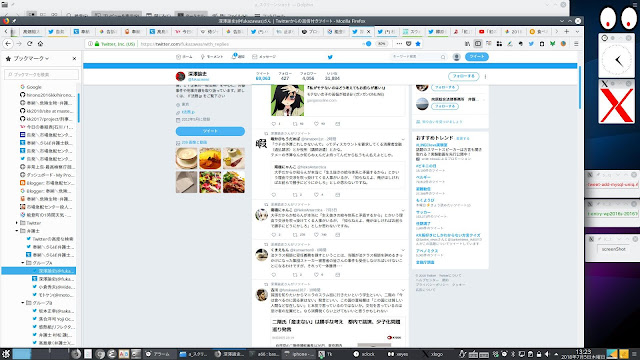Image resolution: width=640 pixels, height=360 pixels.
Task: Collapse the 弁護士 bookmarks folder
Action: [x=17, y=231]
